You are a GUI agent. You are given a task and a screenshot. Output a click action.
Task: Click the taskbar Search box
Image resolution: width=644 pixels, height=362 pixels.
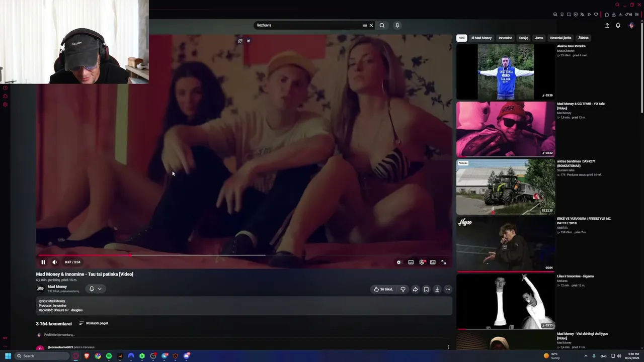point(42,356)
